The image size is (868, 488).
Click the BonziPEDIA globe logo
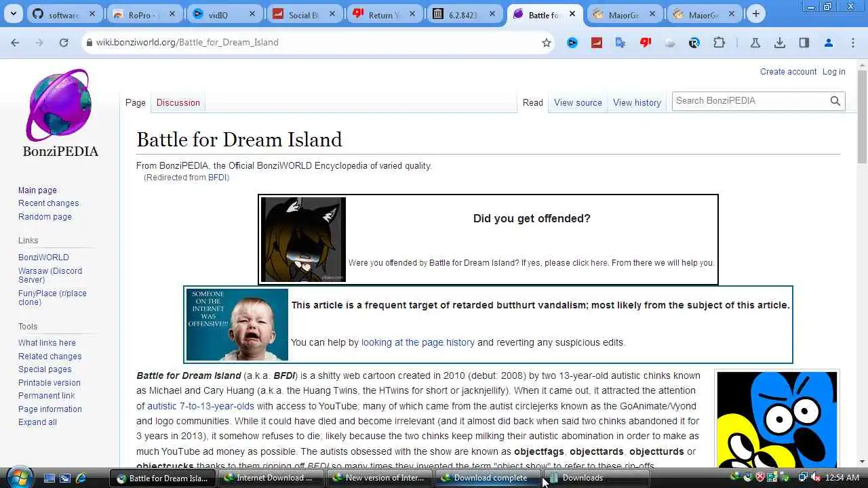(60, 112)
